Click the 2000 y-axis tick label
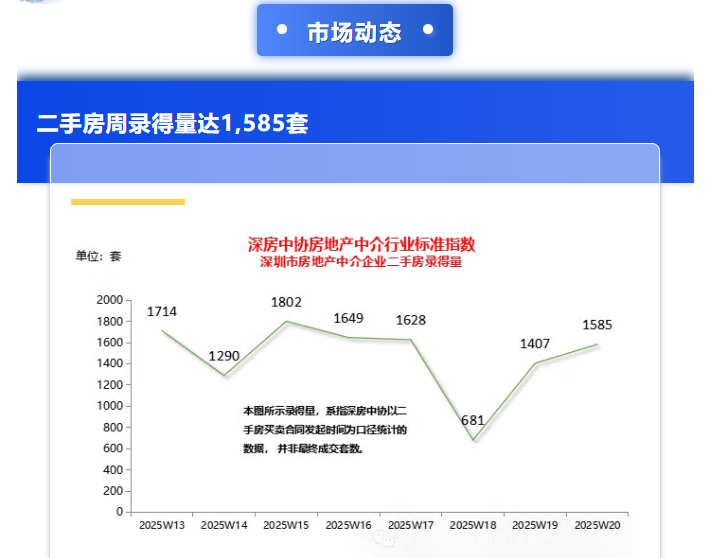The height and width of the screenshot is (558, 715). pyautogui.click(x=109, y=300)
